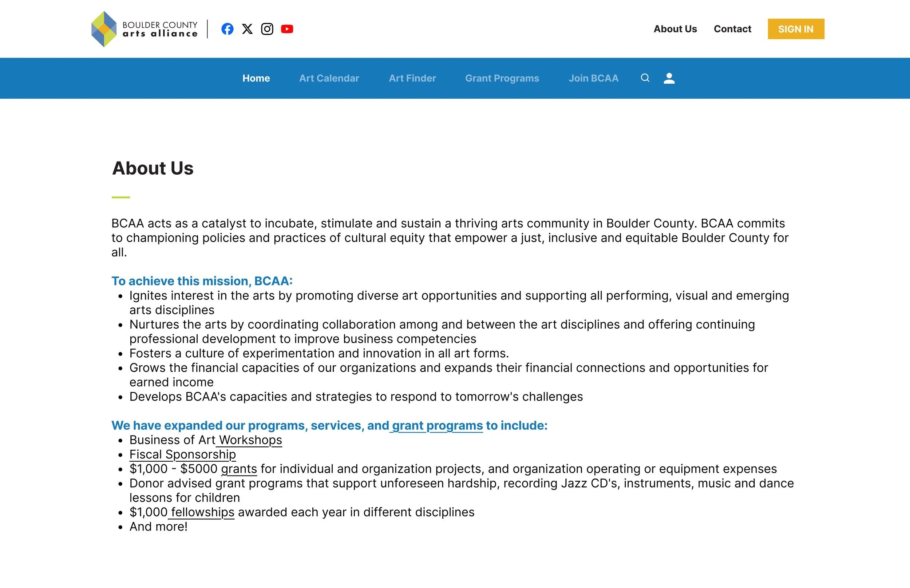Open the Fiscal Sponsorship link
The height and width of the screenshot is (588, 910).
182,454
